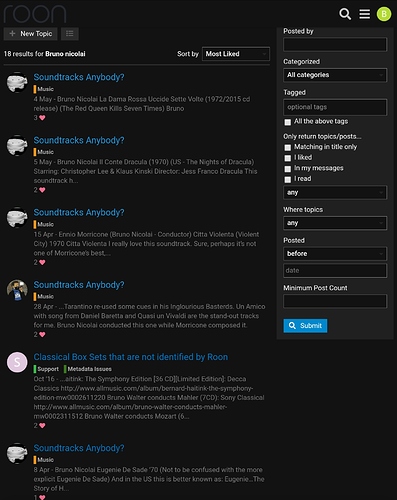Enable 'Matching in title only'
Image resolution: width=397 pixels, height=500 pixels.
pyautogui.click(x=288, y=147)
